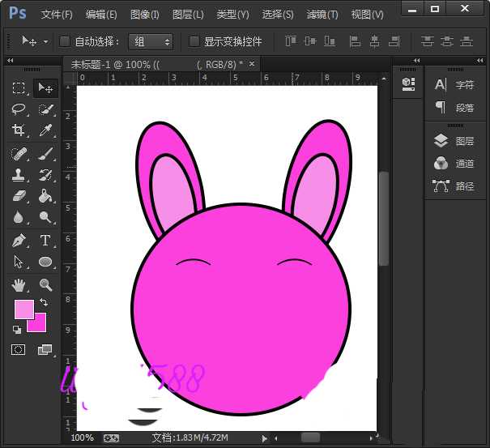Toggle Quick Mask mode icon

[19, 350]
